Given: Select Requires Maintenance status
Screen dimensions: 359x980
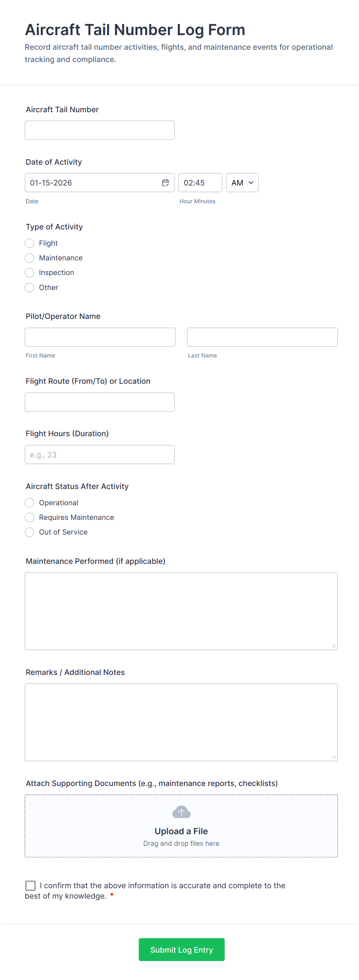Looking at the screenshot, I should (30, 517).
